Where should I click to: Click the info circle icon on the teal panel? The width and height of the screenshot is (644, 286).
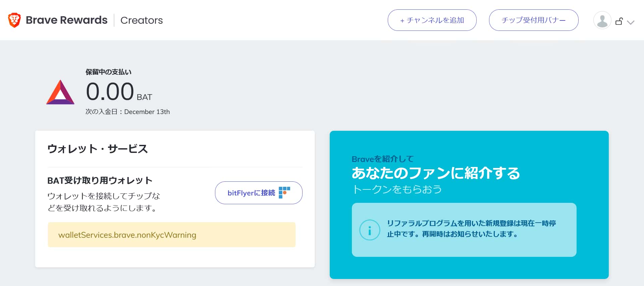370,230
